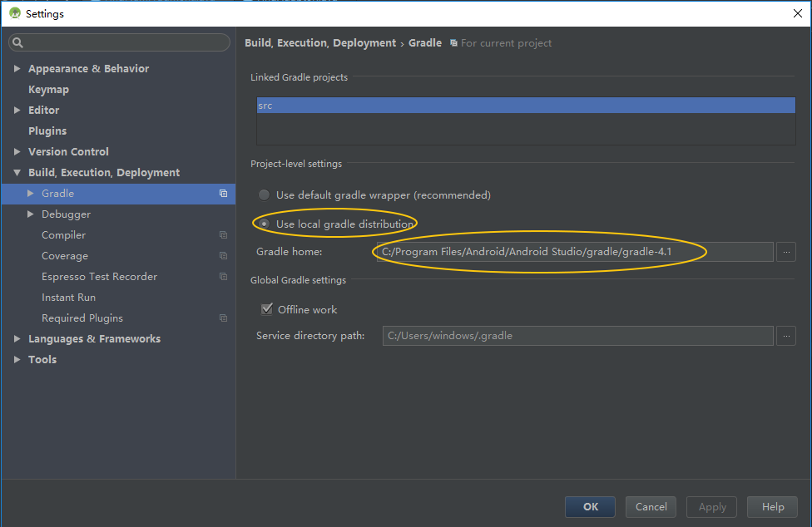Open Help for this dialog
Screen dimensions: 812x527
tap(773, 507)
